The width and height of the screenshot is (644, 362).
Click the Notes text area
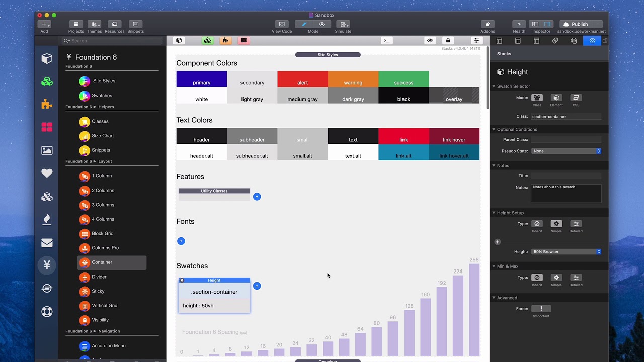[x=566, y=194]
